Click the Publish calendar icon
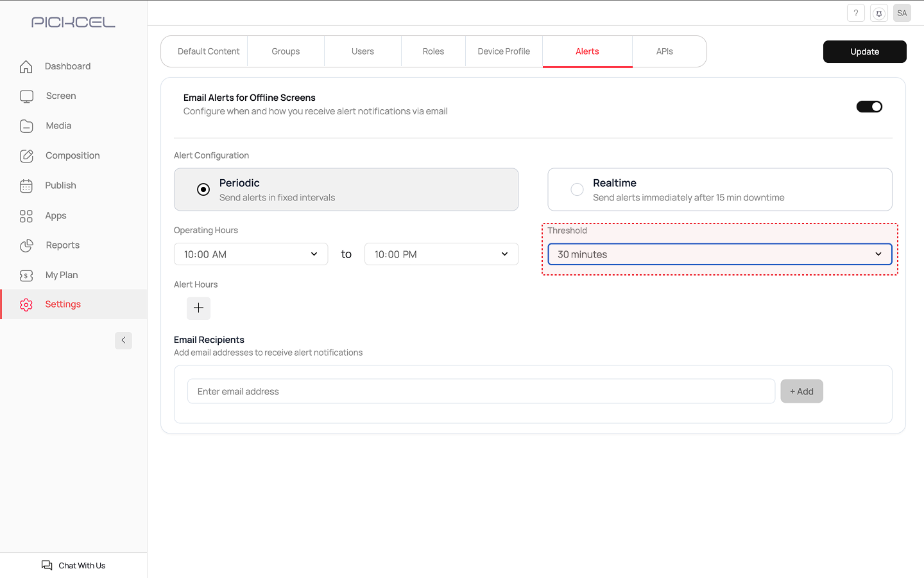 (x=26, y=186)
